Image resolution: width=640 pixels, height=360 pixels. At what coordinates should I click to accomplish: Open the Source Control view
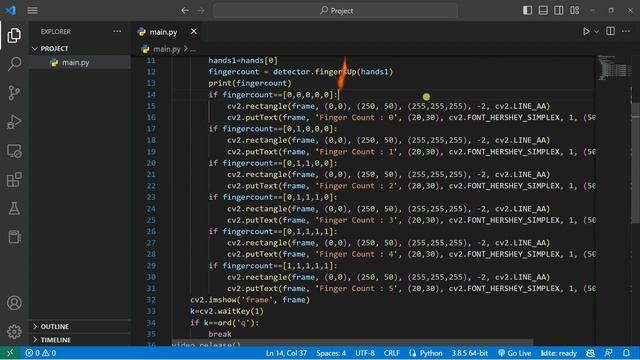pos(14,93)
